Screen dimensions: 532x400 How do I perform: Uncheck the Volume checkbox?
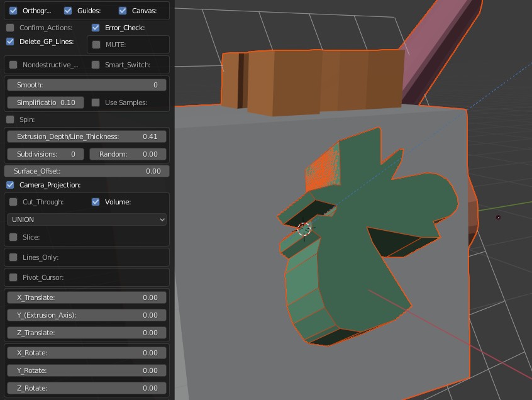96,202
